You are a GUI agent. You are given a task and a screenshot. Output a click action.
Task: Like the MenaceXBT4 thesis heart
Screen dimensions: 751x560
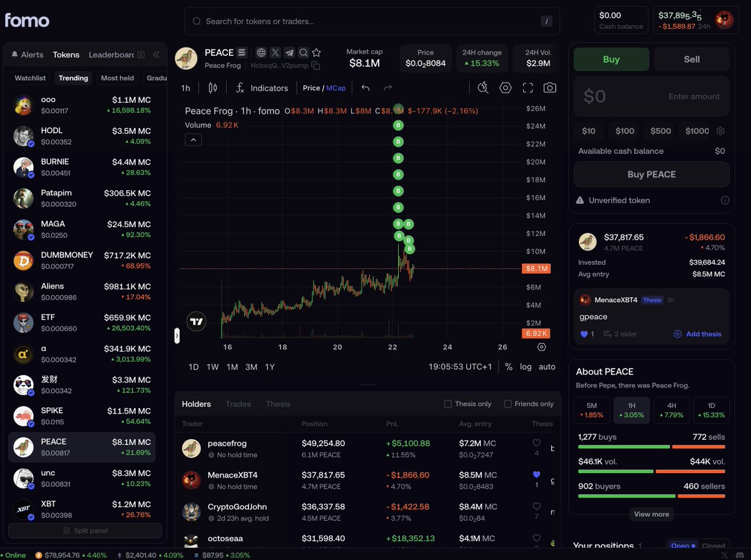(585, 334)
